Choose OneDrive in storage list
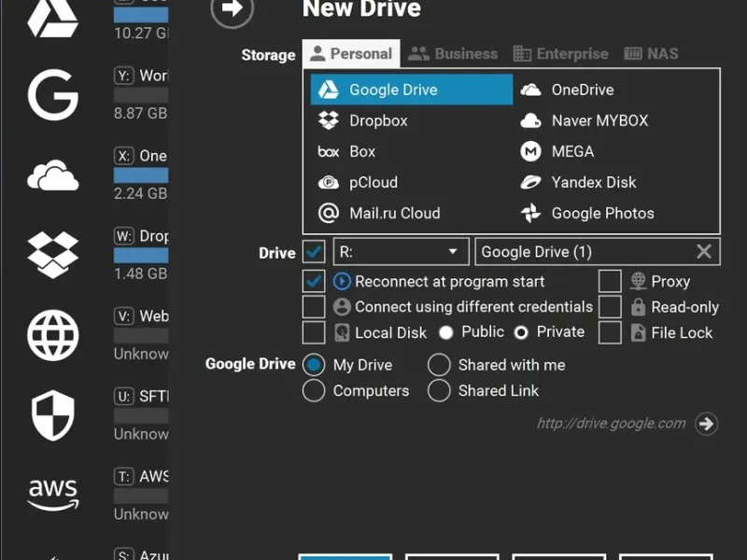 [616, 90]
